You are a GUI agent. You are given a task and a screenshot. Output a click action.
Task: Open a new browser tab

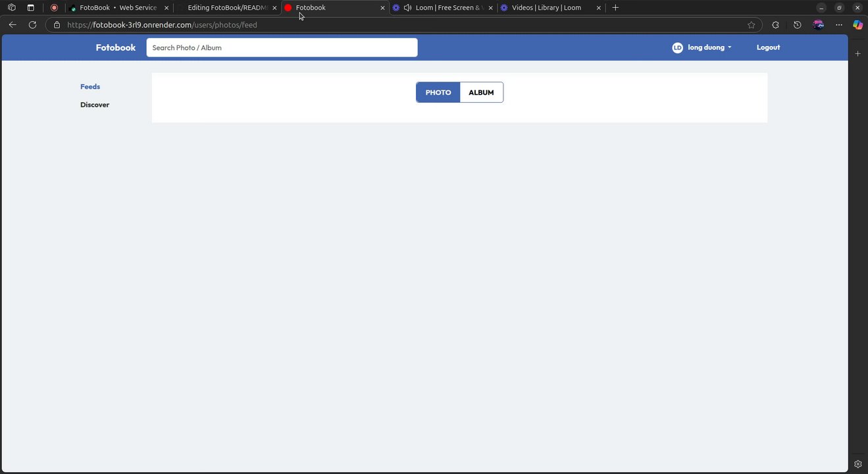[615, 8]
